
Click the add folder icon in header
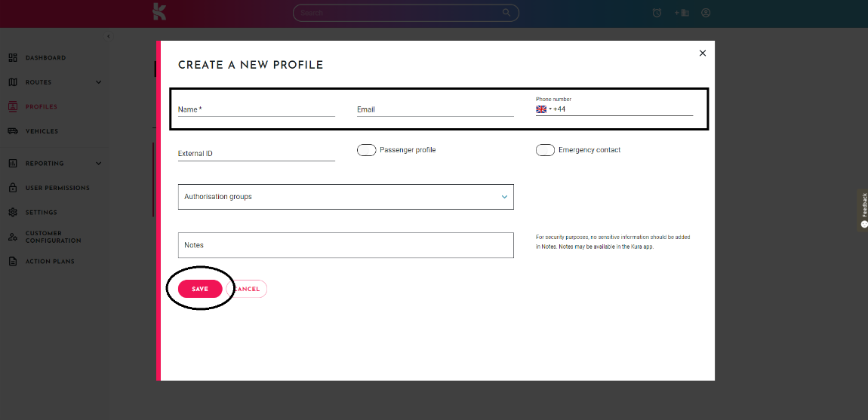point(682,13)
